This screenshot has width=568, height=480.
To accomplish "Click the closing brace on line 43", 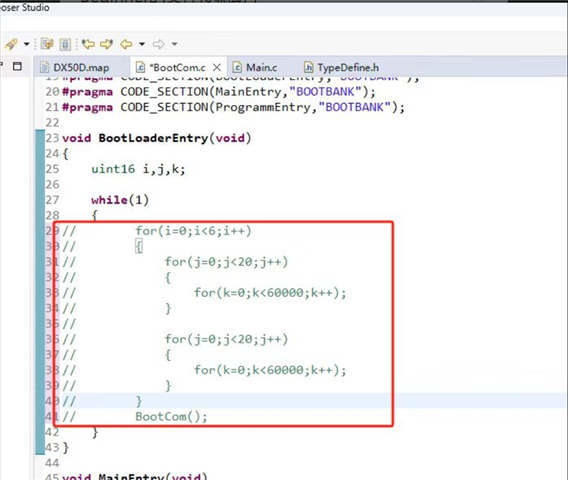I will [x=66, y=448].
